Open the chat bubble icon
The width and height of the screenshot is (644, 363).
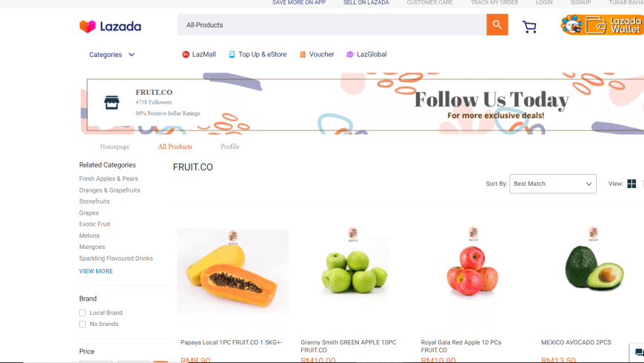[x=639, y=353]
